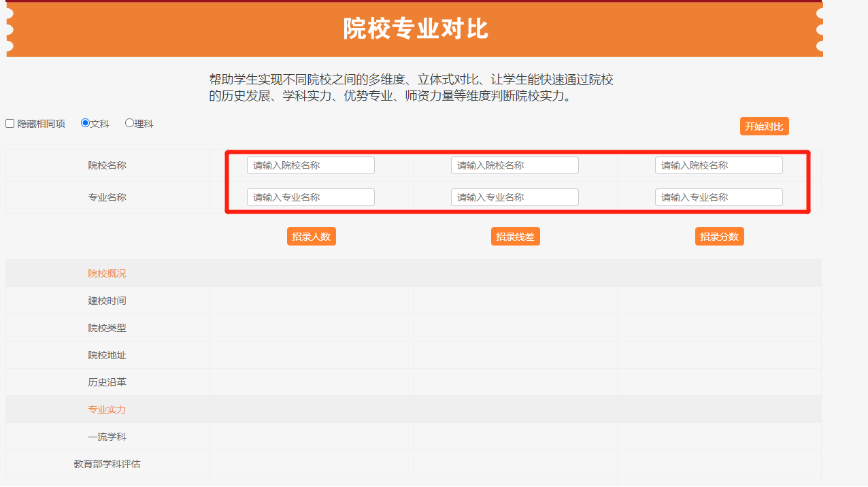This screenshot has height=487, width=868.
Task: Focus the rightmost 请输入专业名称 input field
Action: 718,197
